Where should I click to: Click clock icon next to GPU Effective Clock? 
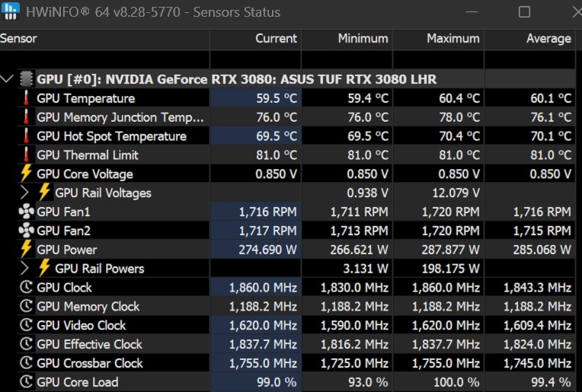point(27,344)
